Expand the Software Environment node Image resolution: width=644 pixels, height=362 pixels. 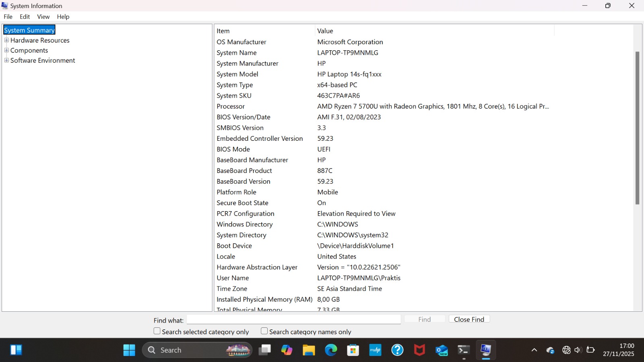tap(6, 60)
